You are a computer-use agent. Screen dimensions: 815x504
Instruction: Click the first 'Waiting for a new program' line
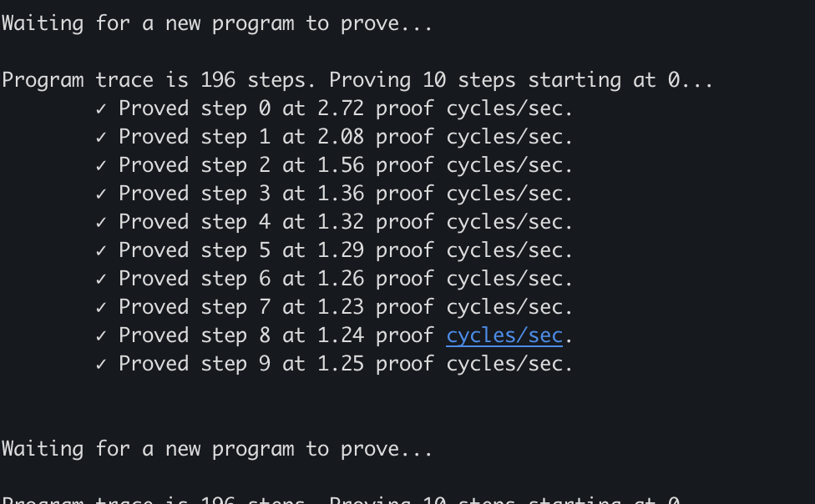coord(217,24)
